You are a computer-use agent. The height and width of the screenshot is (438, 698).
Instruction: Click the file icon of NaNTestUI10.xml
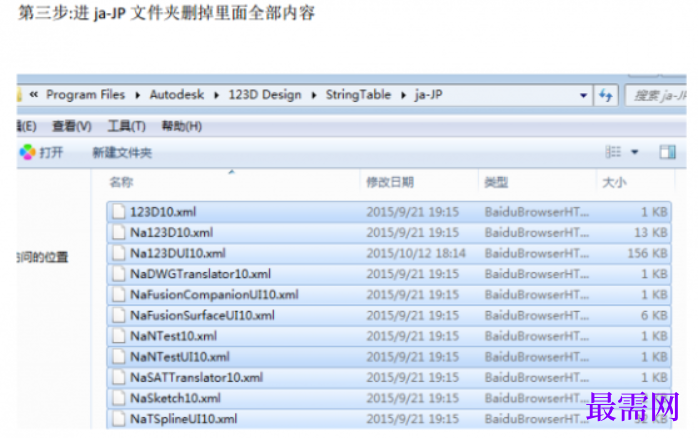click(x=119, y=357)
